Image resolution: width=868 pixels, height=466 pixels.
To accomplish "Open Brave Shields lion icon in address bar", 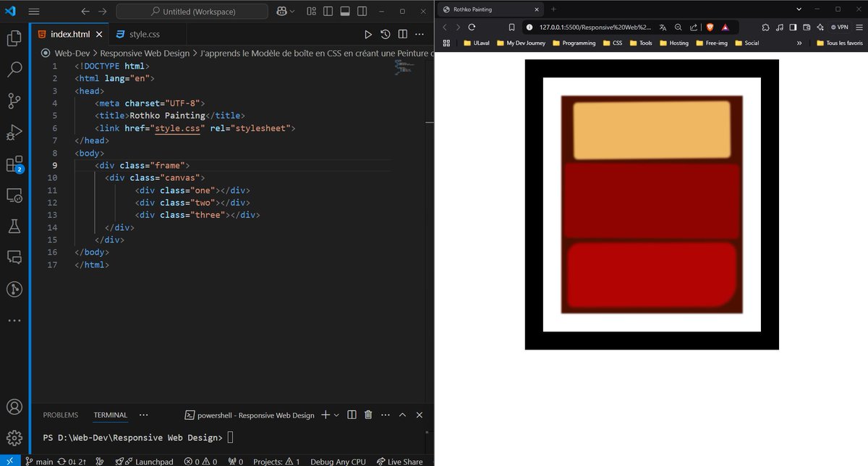I will click(710, 27).
